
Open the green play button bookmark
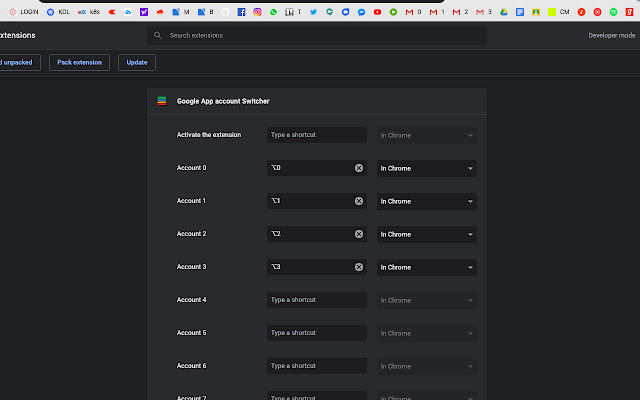393,12
